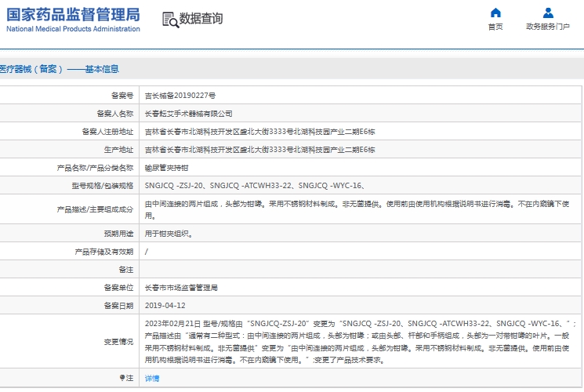Click the home (首页) house icon
This screenshot has height=392, width=584.
pyautogui.click(x=495, y=13)
